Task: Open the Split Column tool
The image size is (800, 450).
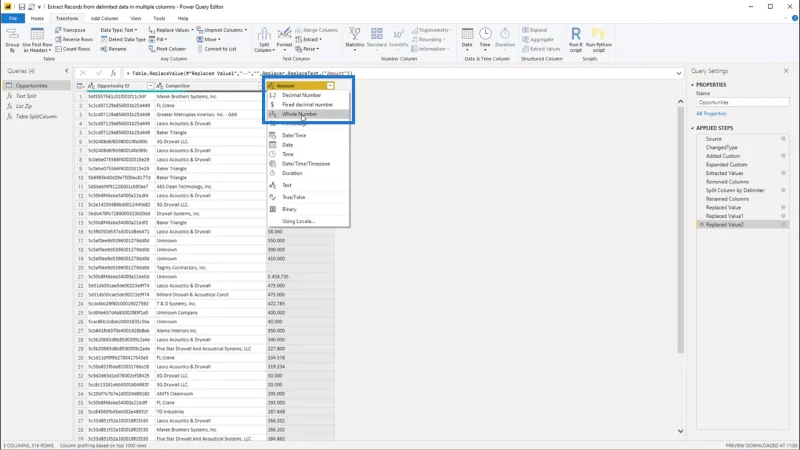Action: click(264, 40)
